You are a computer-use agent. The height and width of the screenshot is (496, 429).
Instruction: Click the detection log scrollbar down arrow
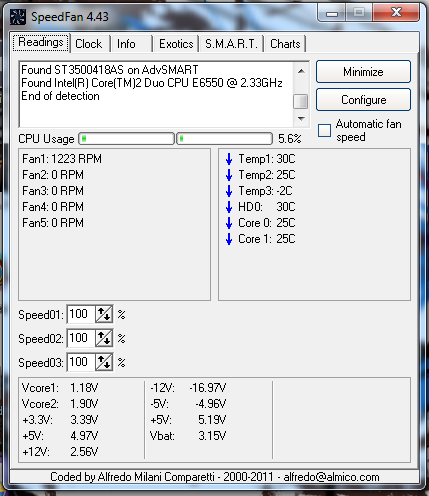point(301,119)
